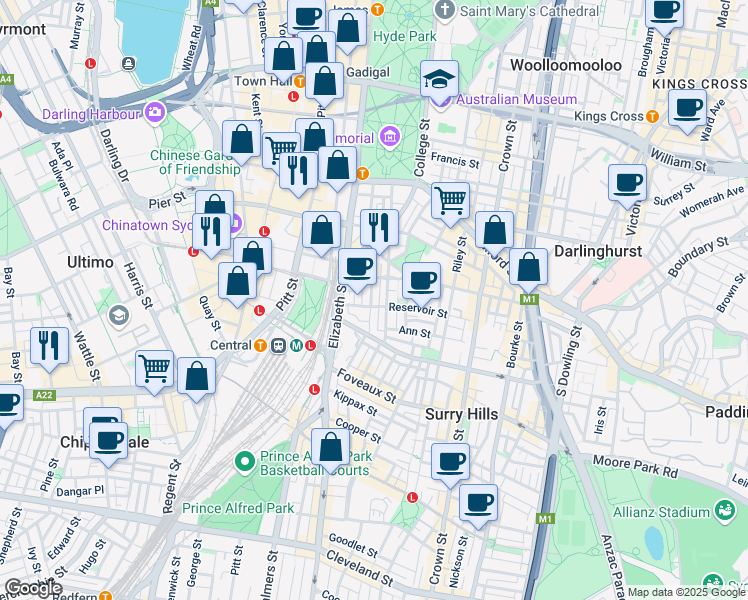
Task: Click the Cleveland St road label
Action: (360, 568)
